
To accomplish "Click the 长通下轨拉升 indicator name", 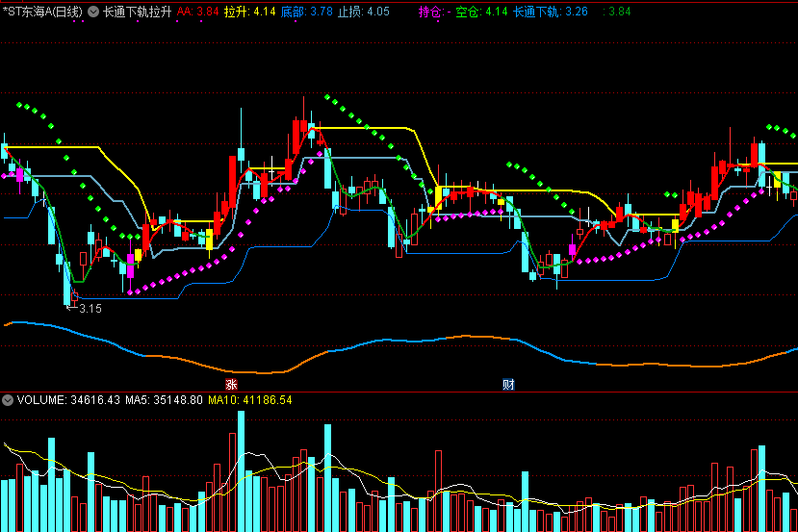I will coord(137,12).
